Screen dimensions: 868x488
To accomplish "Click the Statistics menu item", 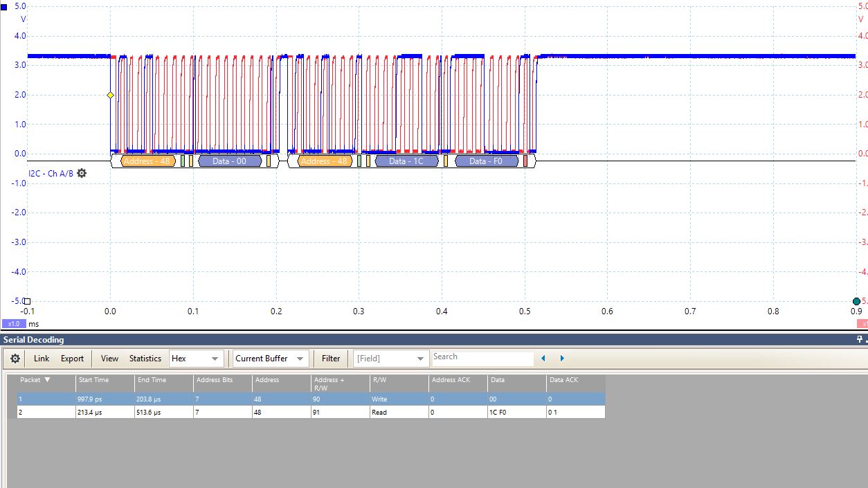I will (x=145, y=358).
